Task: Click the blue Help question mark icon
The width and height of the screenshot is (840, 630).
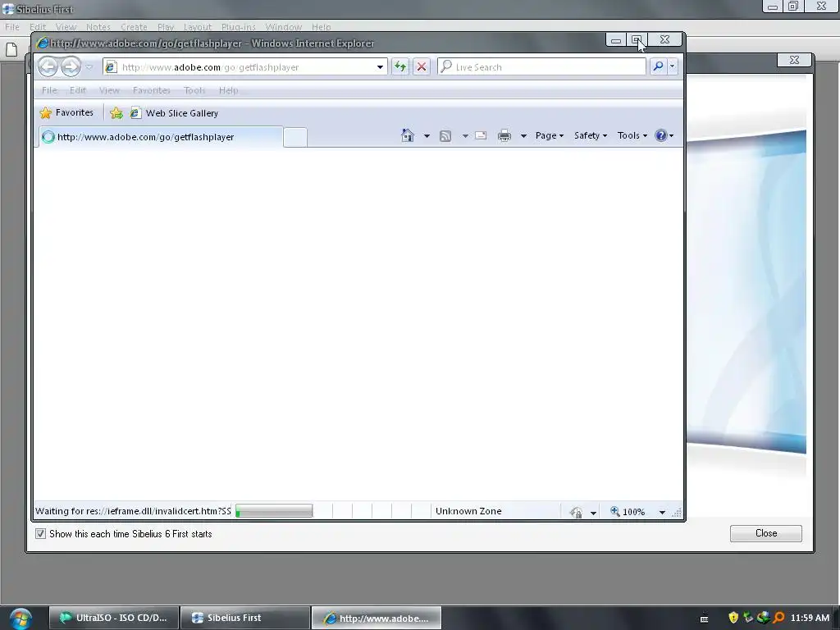Action: (661, 135)
